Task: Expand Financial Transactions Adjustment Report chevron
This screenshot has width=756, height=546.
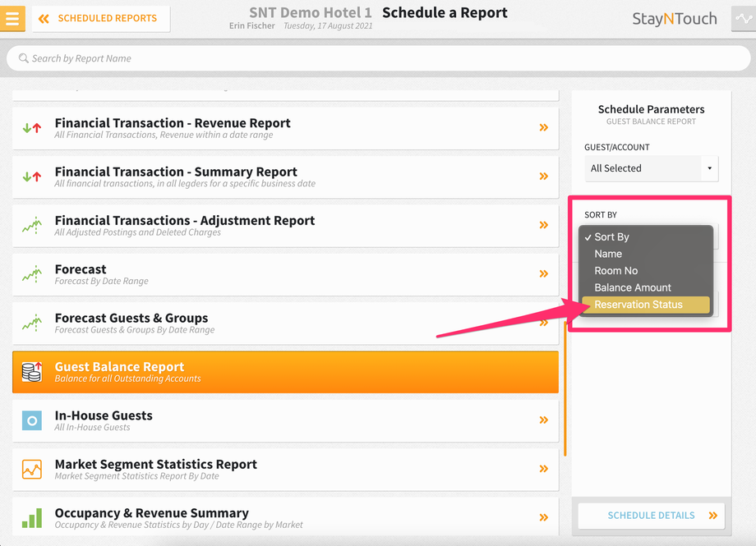Action: tap(544, 225)
